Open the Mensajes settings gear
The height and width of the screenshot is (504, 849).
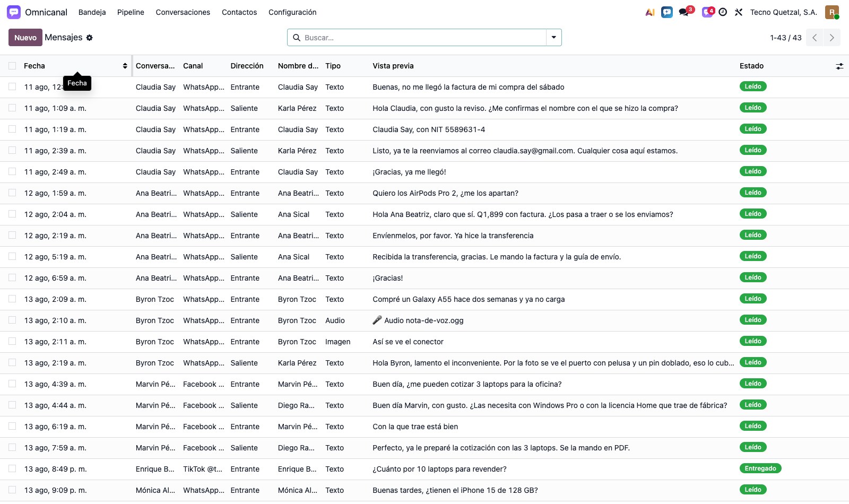click(89, 38)
